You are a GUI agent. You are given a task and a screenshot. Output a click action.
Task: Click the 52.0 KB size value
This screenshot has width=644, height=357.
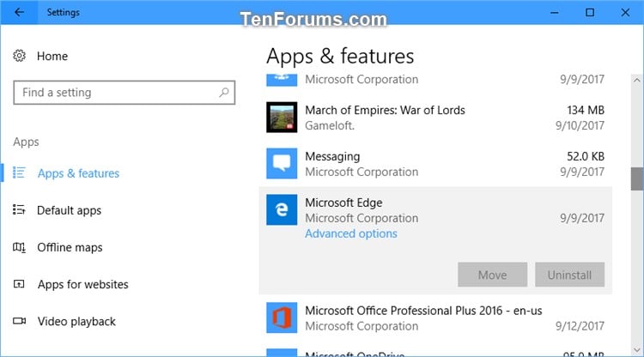point(586,156)
